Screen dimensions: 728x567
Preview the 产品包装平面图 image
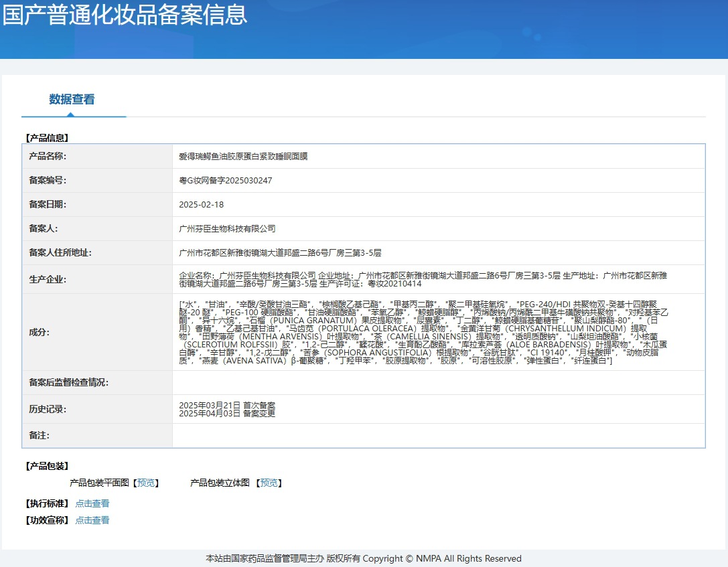tap(146, 483)
